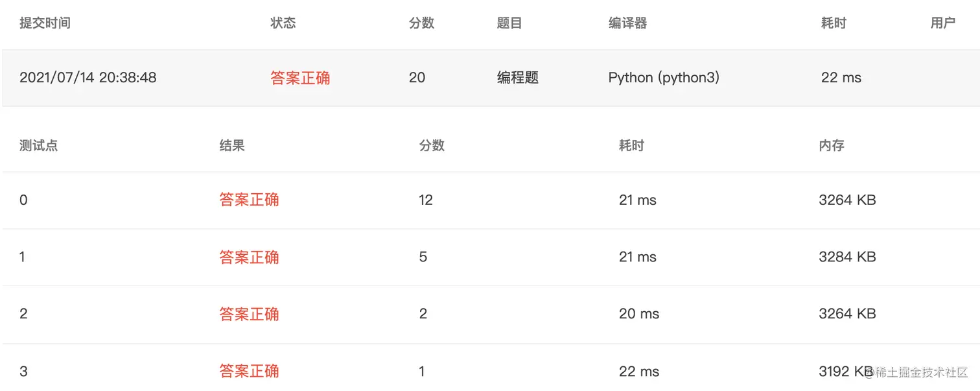Click test point number 1
The width and height of the screenshot is (980, 391).
23,257
